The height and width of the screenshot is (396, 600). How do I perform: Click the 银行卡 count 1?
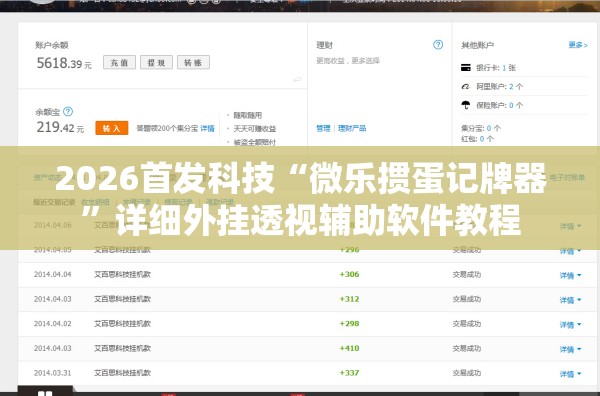(504, 68)
